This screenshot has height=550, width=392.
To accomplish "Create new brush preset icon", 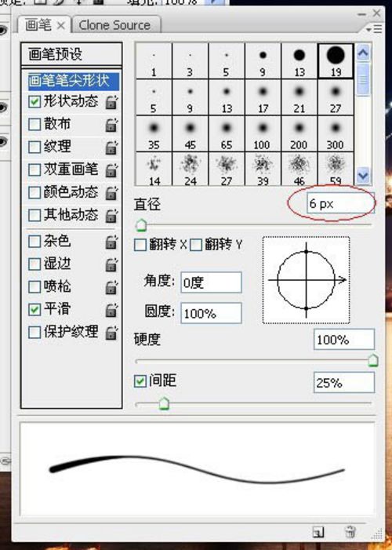I will (318, 532).
